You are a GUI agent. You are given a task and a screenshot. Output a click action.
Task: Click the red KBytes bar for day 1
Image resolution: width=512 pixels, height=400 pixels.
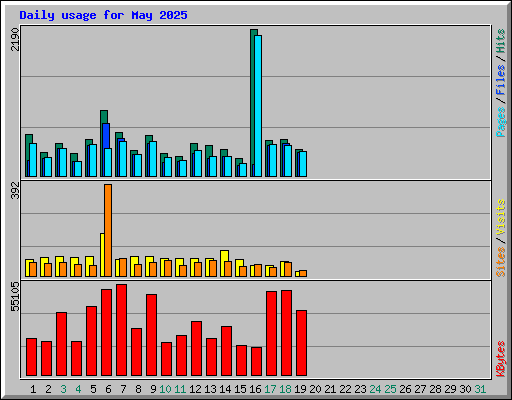pos(31,357)
